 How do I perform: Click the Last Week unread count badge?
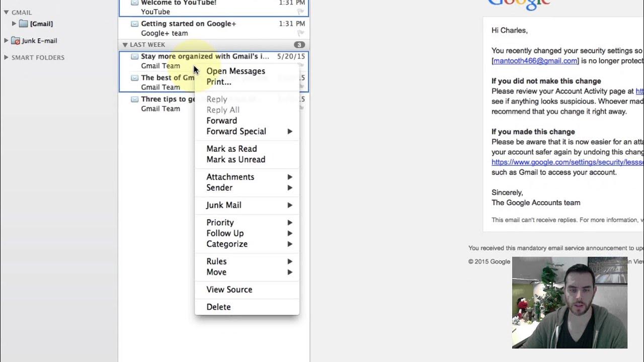point(299,45)
